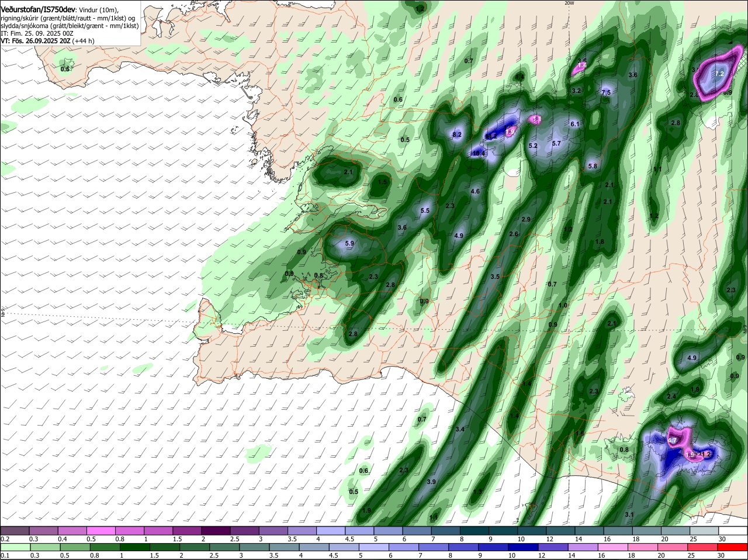Click the 1.0 precipitation value on the map
The height and width of the screenshot is (560, 748).
tap(563, 306)
